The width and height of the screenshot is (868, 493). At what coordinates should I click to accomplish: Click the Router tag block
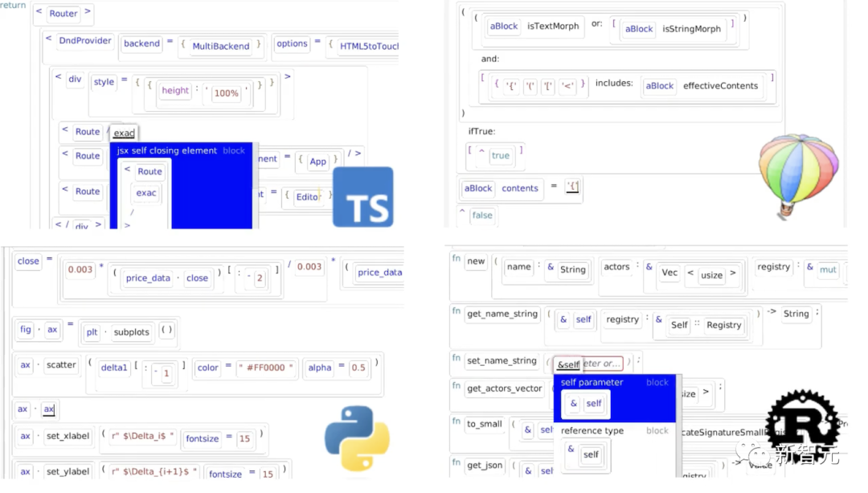tap(63, 14)
